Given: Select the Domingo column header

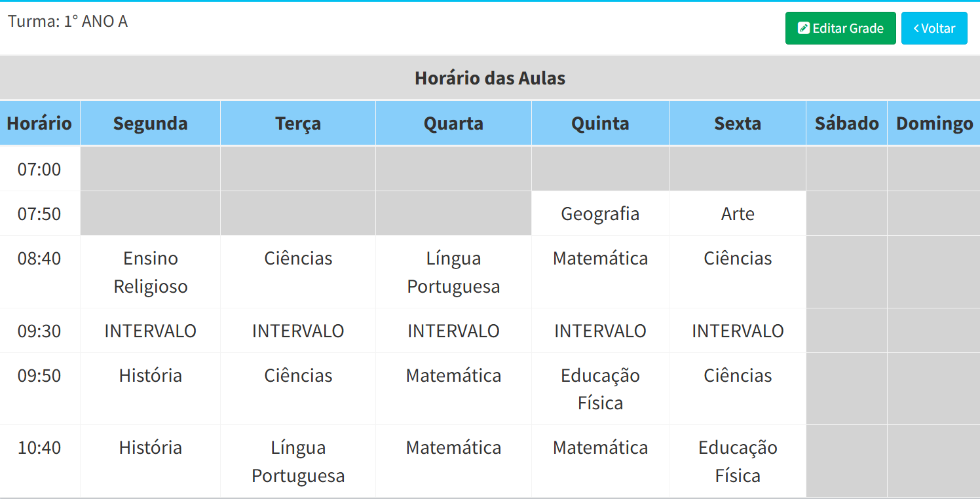Looking at the screenshot, I should coord(934,123).
